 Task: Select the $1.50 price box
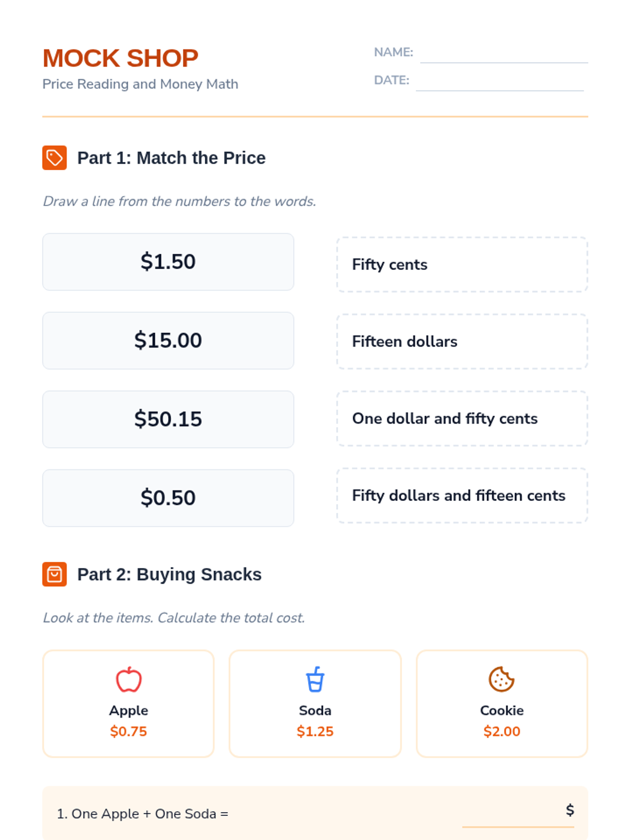pyautogui.click(x=168, y=262)
